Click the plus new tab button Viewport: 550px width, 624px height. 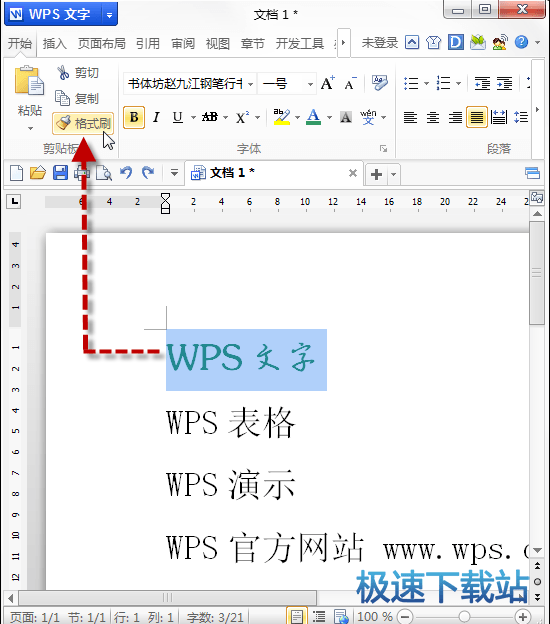tap(376, 174)
